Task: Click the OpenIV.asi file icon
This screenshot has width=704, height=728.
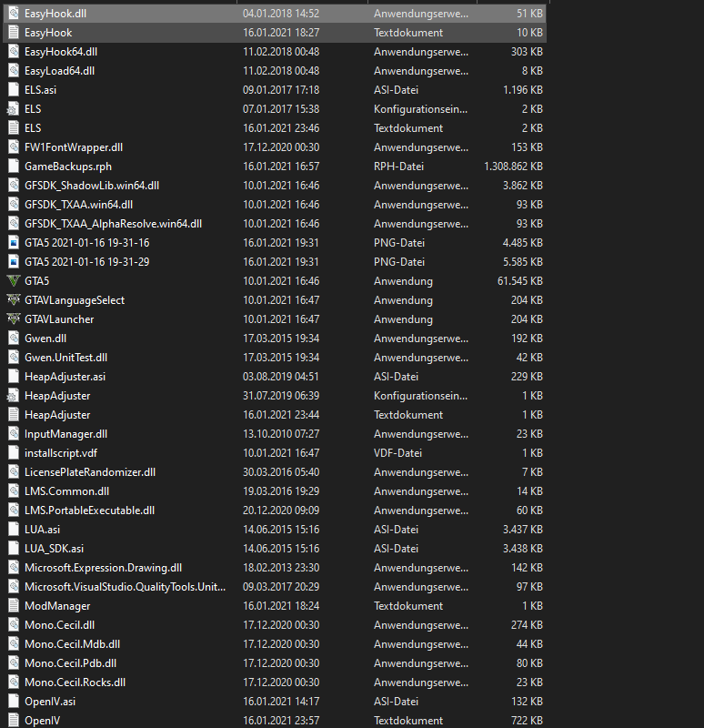Action: [14, 701]
